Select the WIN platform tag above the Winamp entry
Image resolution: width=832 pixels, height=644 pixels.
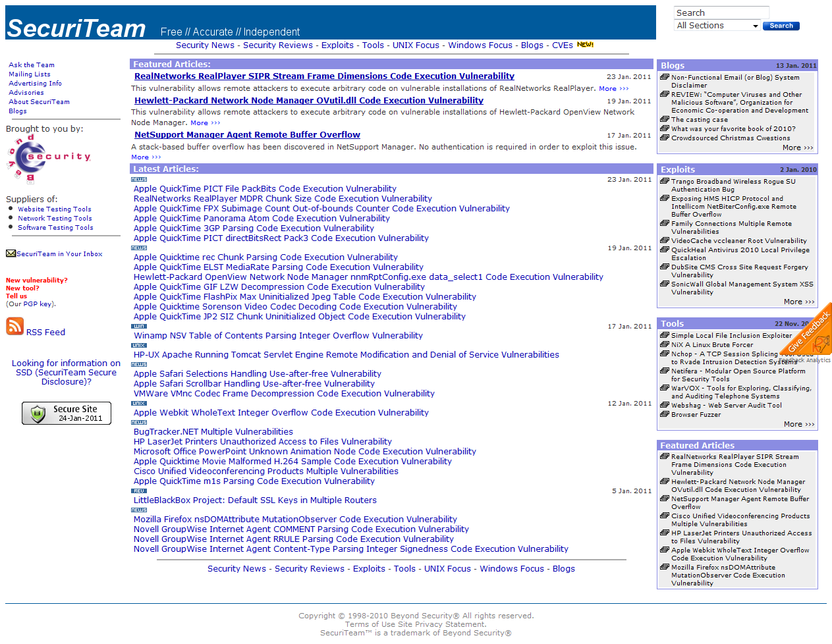[138, 326]
